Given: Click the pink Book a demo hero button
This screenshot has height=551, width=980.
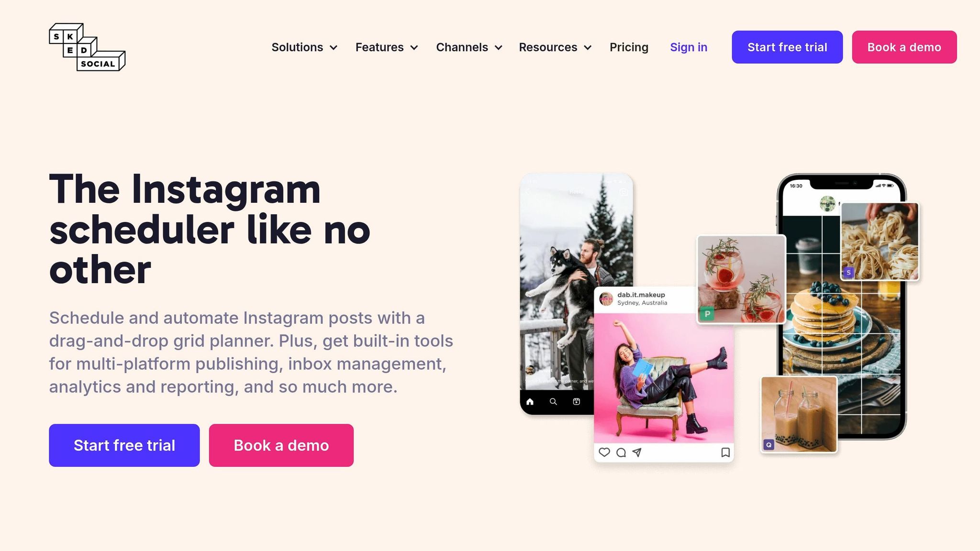Looking at the screenshot, I should (281, 445).
